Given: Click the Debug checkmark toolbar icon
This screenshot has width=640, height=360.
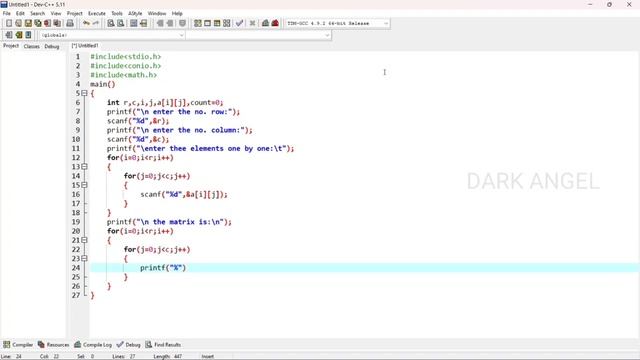Looking at the screenshot, I should pyautogui.click(x=240, y=23).
